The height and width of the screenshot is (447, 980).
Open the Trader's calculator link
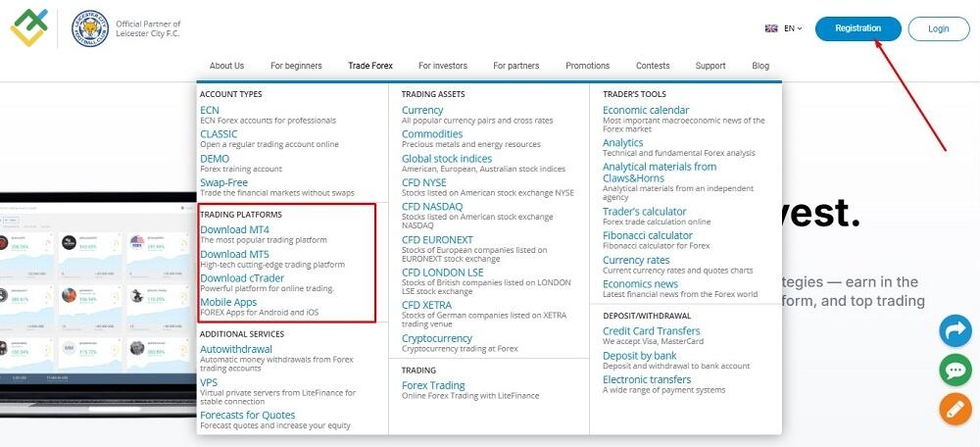click(x=645, y=212)
